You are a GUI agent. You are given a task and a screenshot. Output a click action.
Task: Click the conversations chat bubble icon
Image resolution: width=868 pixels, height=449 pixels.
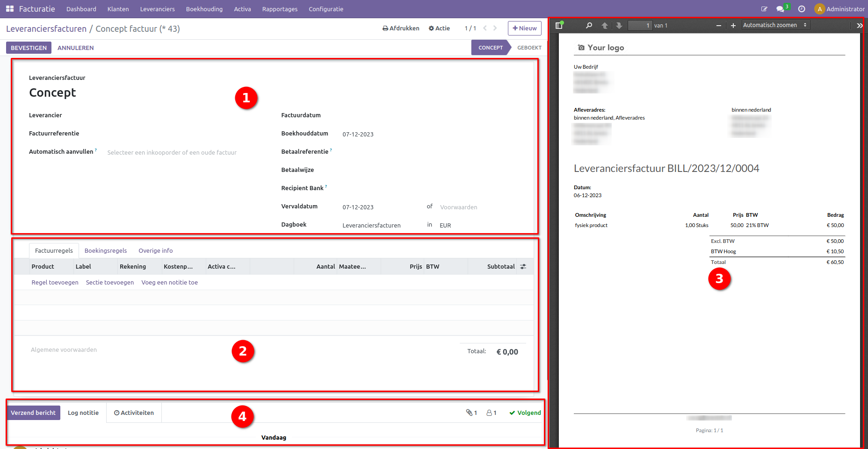click(x=780, y=9)
